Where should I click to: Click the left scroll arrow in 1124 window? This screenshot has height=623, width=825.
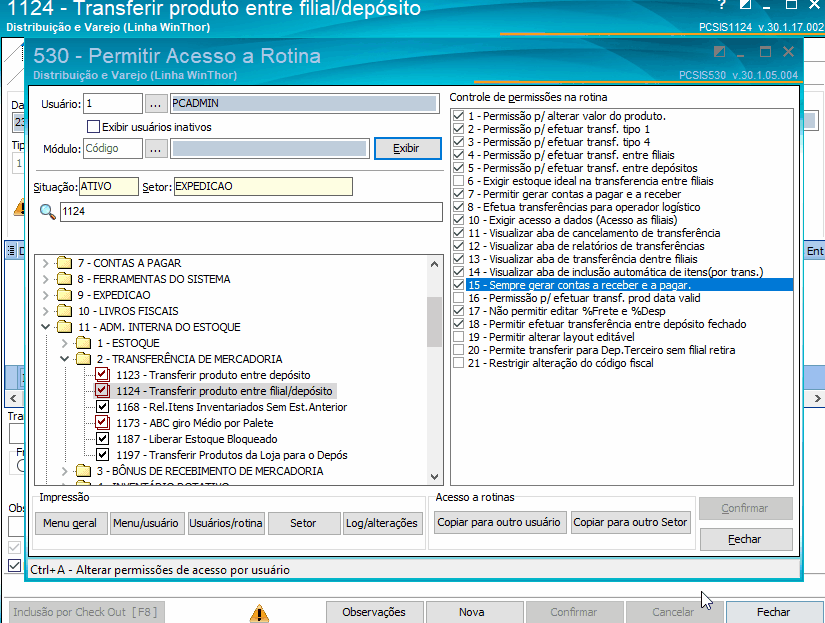[x=13, y=398]
